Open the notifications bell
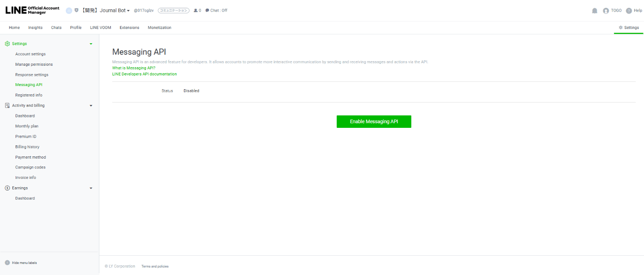 (595, 11)
